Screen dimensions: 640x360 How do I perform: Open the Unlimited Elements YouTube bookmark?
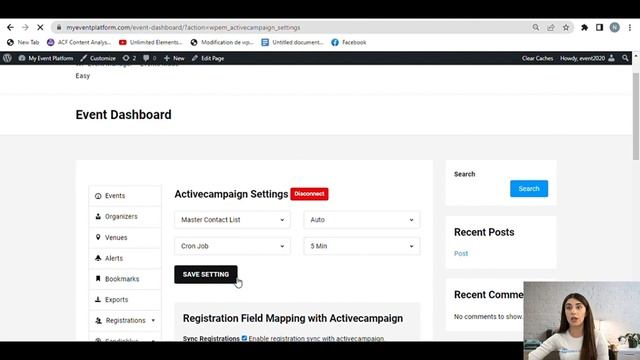pyautogui.click(x=150, y=42)
